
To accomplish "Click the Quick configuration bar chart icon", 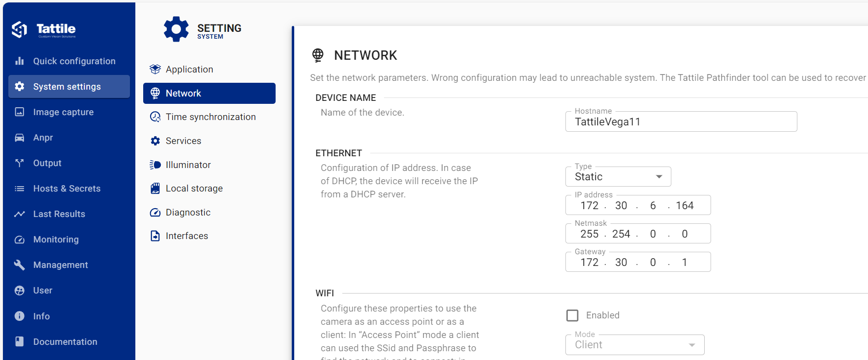I will pos(20,61).
